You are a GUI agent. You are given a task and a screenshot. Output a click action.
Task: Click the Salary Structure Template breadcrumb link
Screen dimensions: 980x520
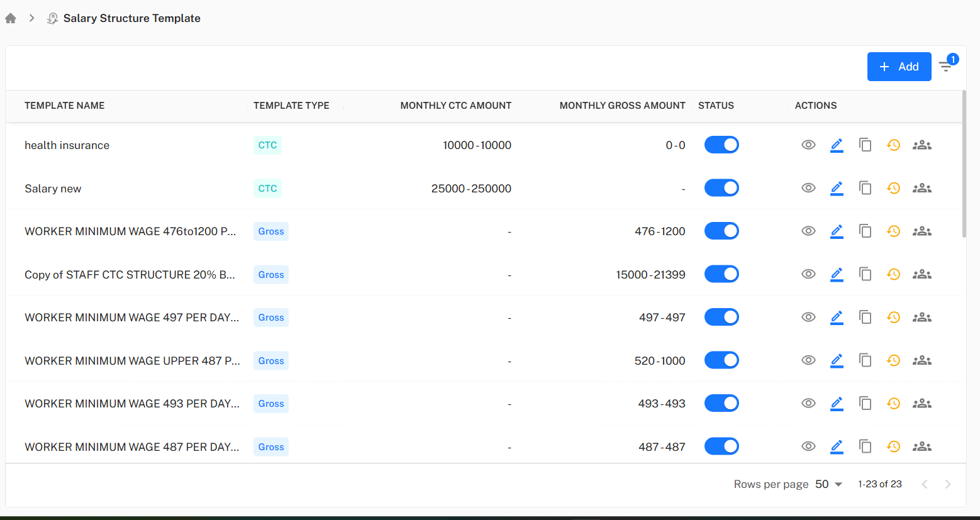click(x=131, y=18)
